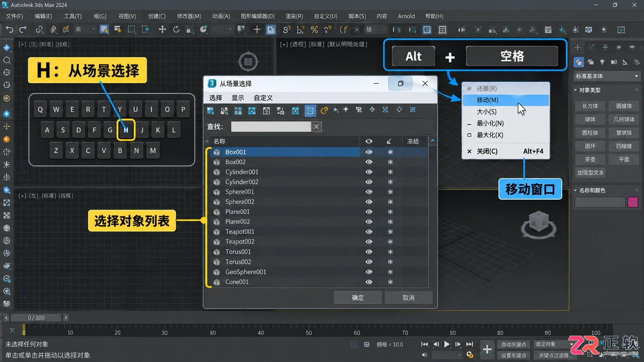
Task: Click the Mirror tool icon
Action: [397, 29]
